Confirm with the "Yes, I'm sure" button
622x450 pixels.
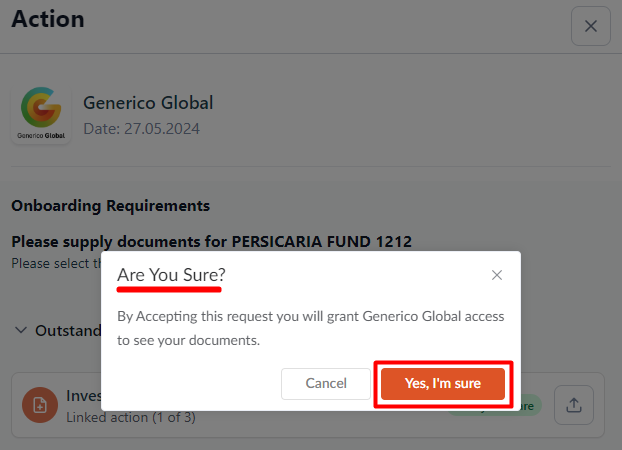(443, 383)
